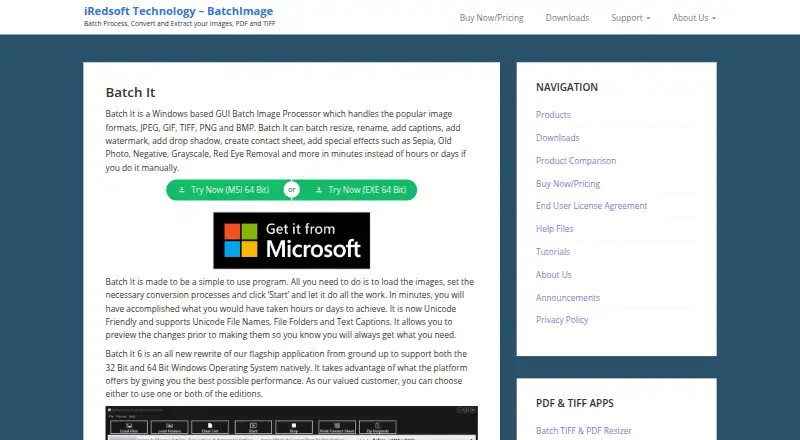Click the NAVIGATION sidebar heading
The height and width of the screenshot is (440, 800).
[x=567, y=87]
